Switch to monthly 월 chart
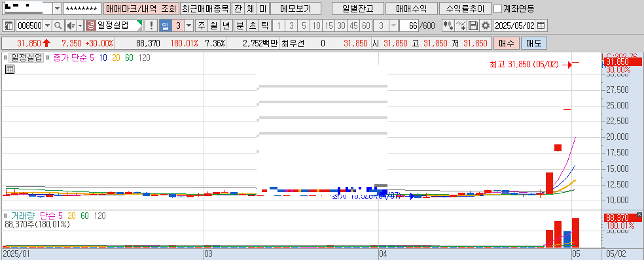Image resolution: width=644 pixels, height=260 pixels. tap(213, 26)
